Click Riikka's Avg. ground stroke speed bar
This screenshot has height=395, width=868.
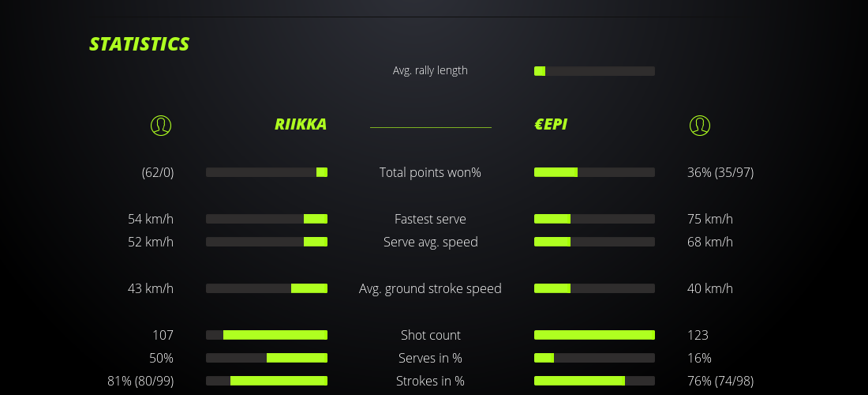click(x=267, y=288)
